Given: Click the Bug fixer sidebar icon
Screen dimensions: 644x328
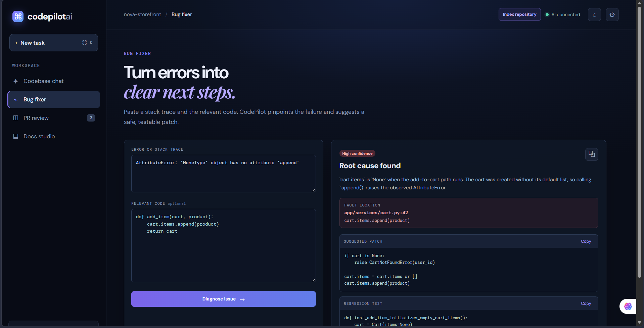Looking at the screenshot, I should [x=15, y=100].
